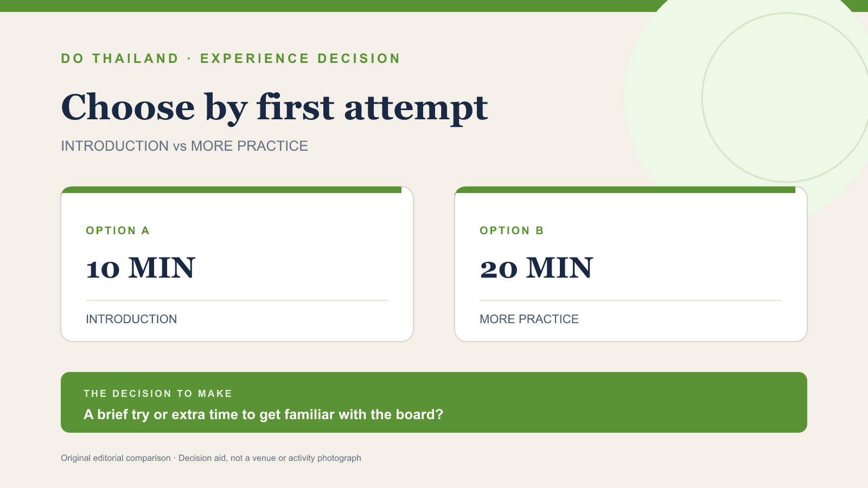Click the green accent bar atop Option A
The height and width of the screenshot is (488, 868).
point(231,190)
